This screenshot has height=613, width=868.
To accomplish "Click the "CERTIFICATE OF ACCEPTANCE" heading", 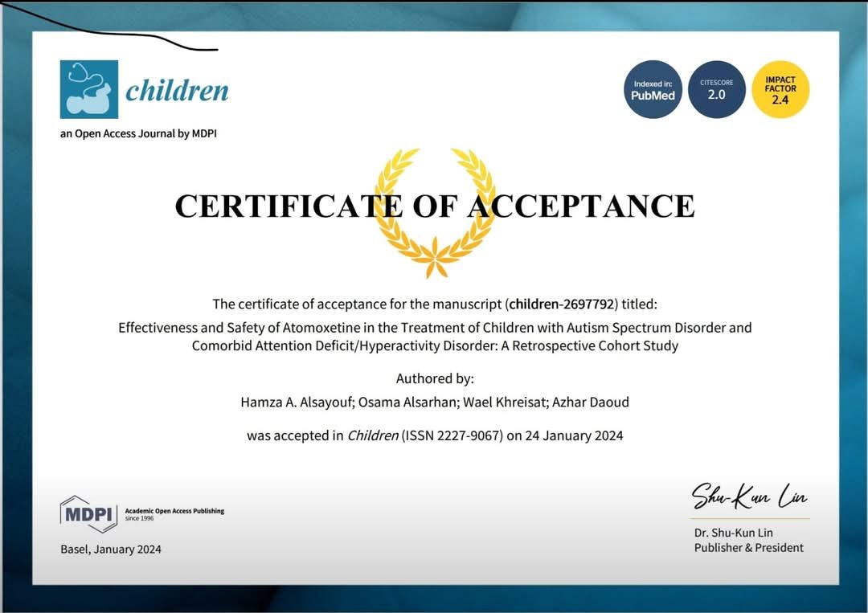I will point(435,206).
